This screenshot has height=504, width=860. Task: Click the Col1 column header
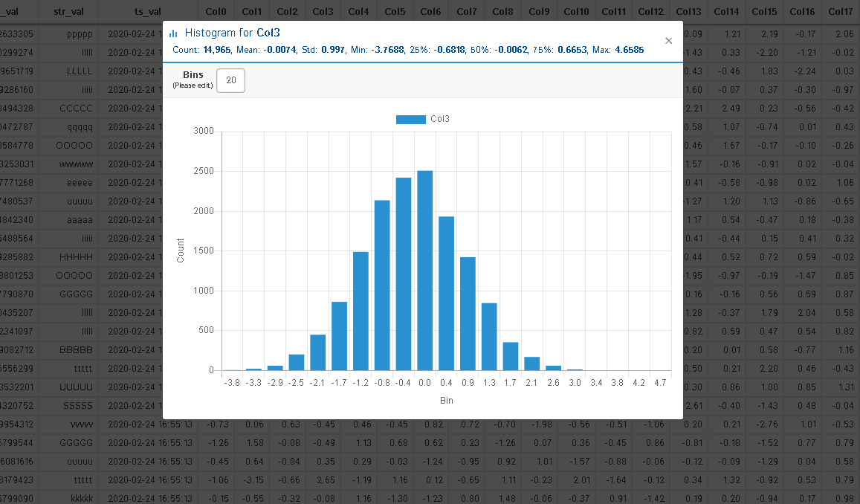point(252,11)
